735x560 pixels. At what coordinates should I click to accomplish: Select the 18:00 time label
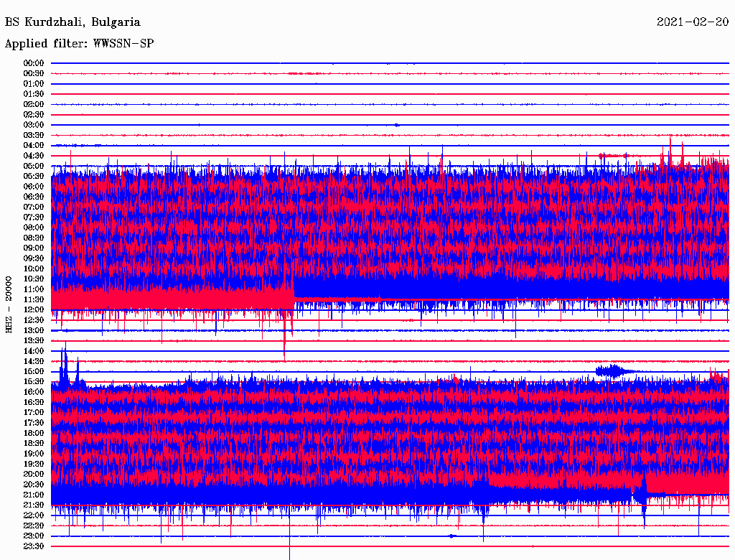34,433
